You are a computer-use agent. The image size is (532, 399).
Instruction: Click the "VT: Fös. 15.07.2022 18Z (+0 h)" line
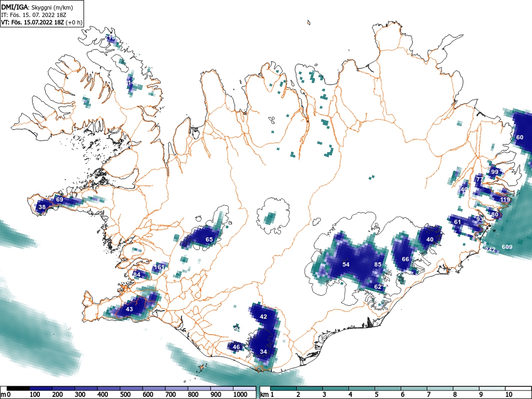pyautogui.click(x=41, y=22)
